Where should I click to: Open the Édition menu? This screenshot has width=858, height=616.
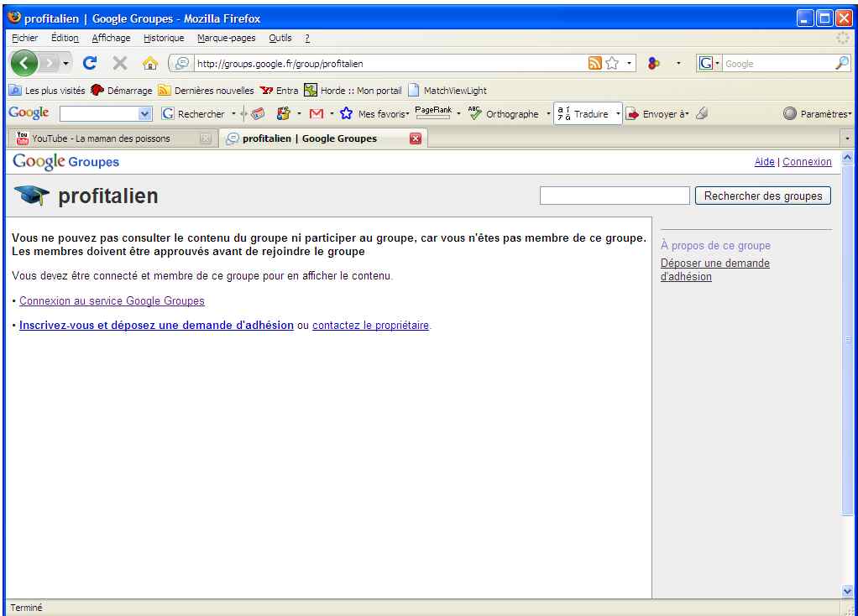[65, 38]
